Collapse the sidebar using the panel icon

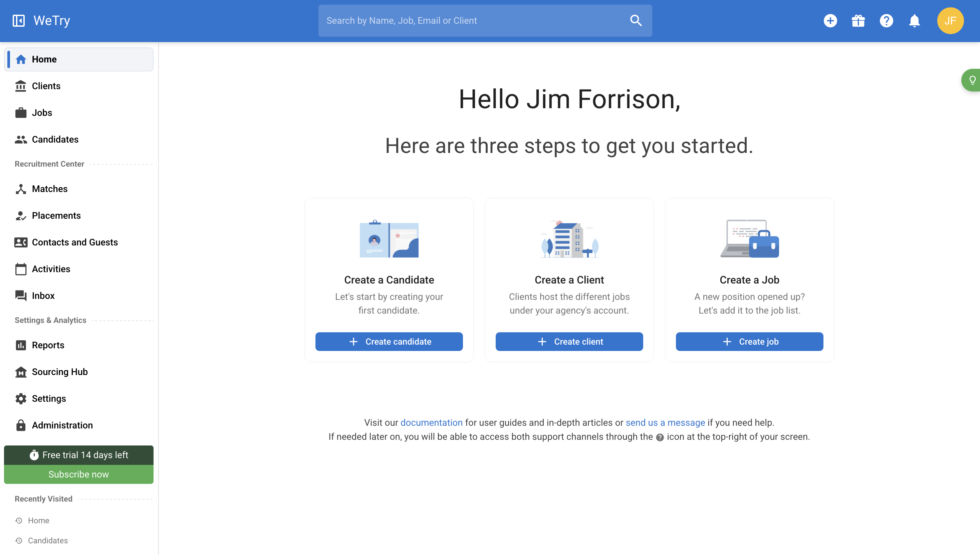19,21
